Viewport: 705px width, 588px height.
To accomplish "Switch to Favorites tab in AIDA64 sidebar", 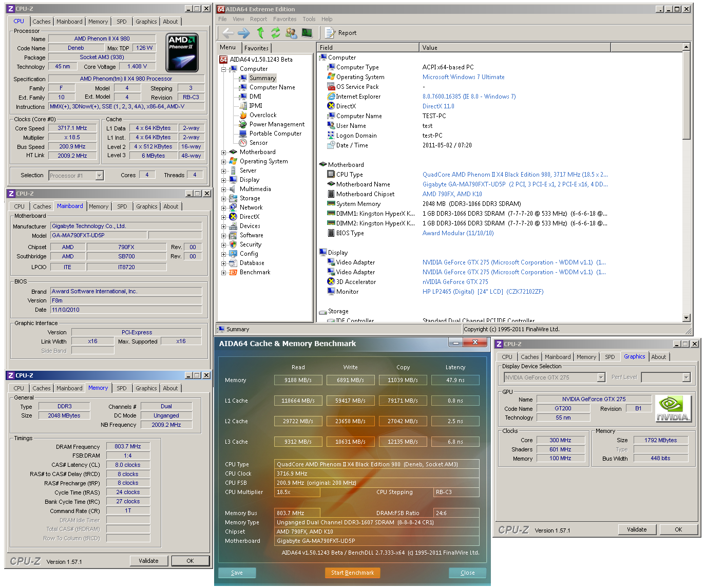I will coord(256,48).
